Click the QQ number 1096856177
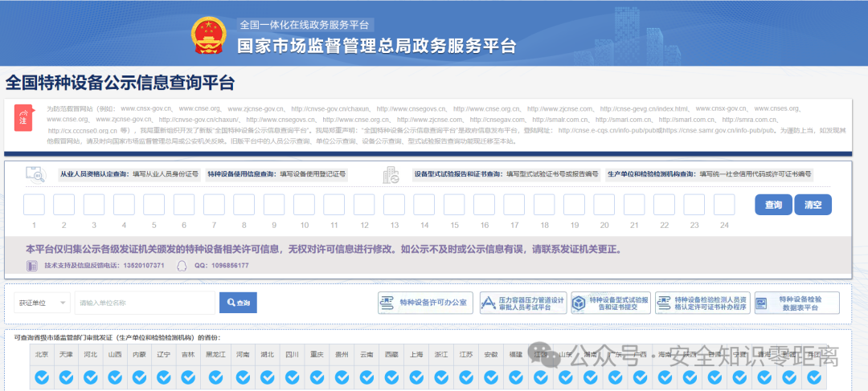Screen dimensions: 868x391 (229, 266)
